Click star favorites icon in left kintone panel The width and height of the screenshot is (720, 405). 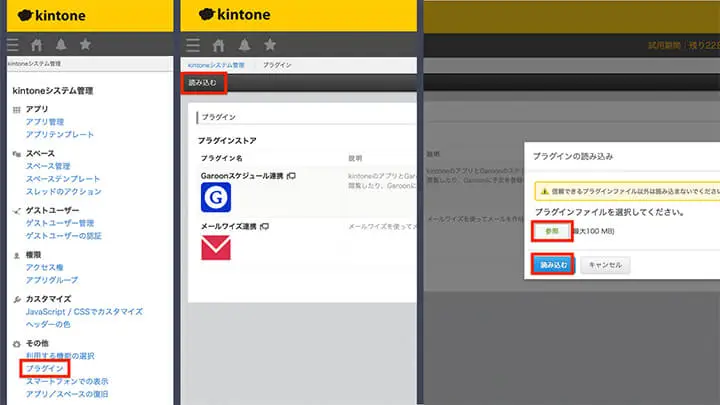(85, 44)
